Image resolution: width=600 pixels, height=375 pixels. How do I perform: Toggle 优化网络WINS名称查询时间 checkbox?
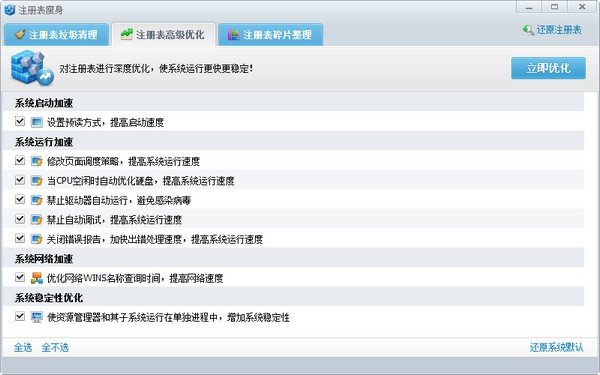[x=20, y=277]
